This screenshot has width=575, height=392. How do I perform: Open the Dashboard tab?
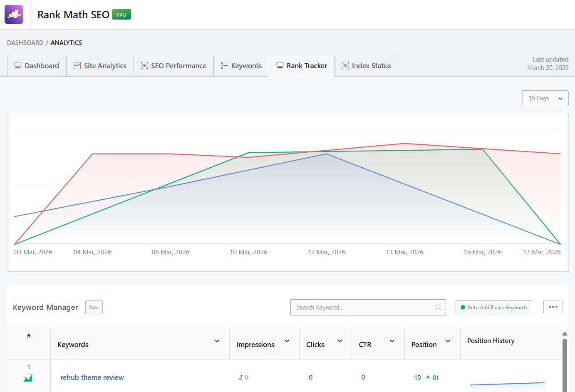[37, 66]
